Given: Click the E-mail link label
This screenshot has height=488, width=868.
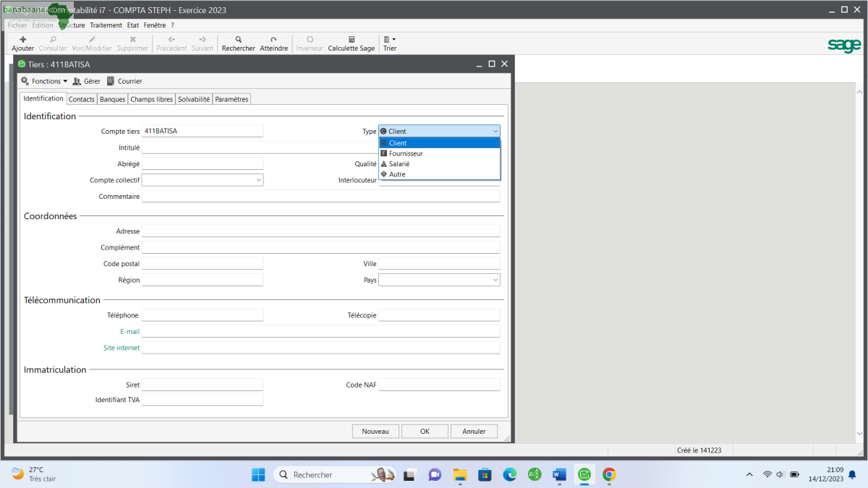Looking at the screenshot, I should pyautogui.click(x=129, y=331).
